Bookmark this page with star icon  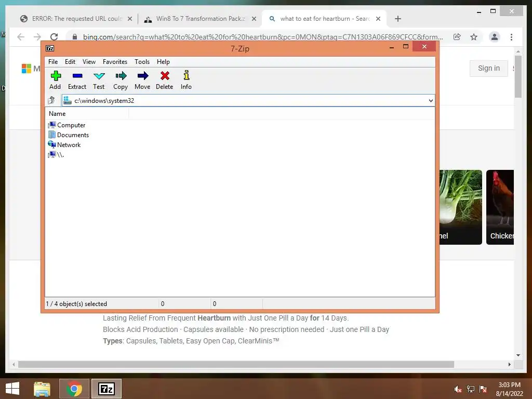474,37
